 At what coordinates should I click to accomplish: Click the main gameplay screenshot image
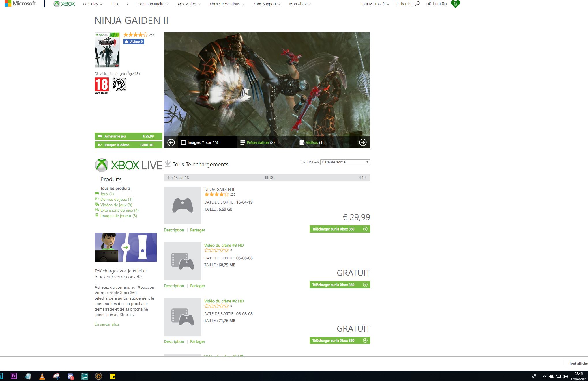tap(267, 84)
